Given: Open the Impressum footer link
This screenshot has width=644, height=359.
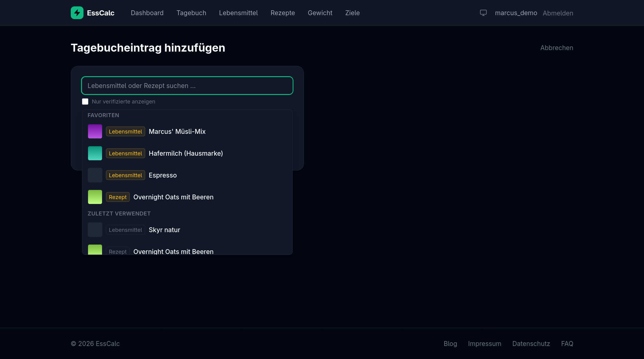Looking at the screenshot, I should [485, 344].
